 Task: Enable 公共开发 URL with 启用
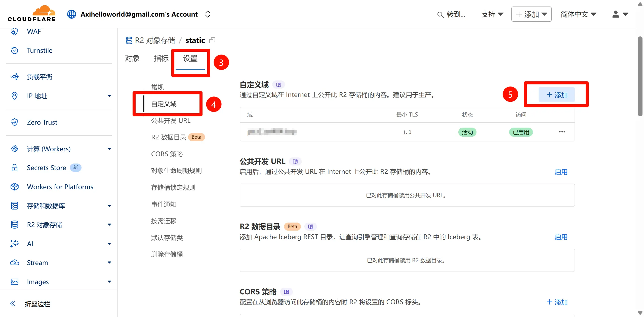(561, 172)
